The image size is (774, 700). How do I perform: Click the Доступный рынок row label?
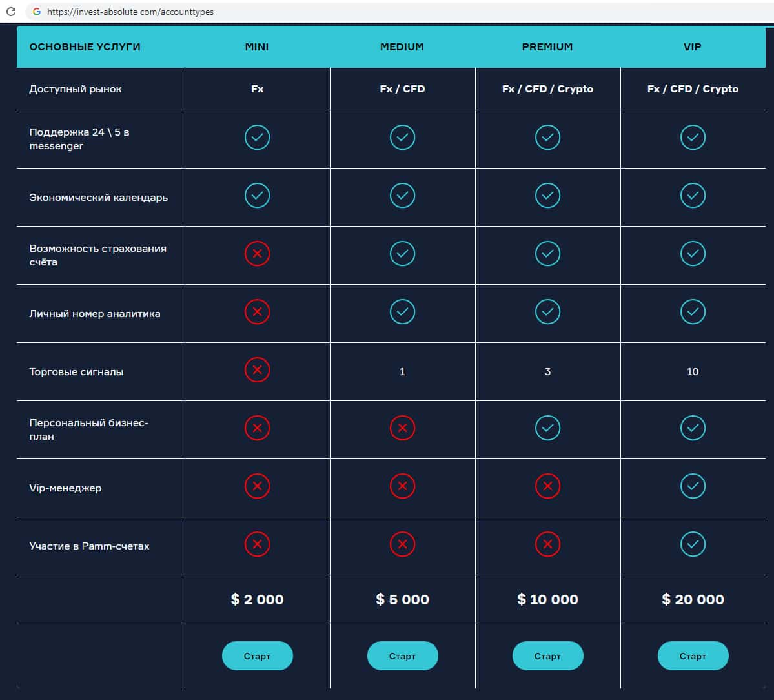click(76, 89)
